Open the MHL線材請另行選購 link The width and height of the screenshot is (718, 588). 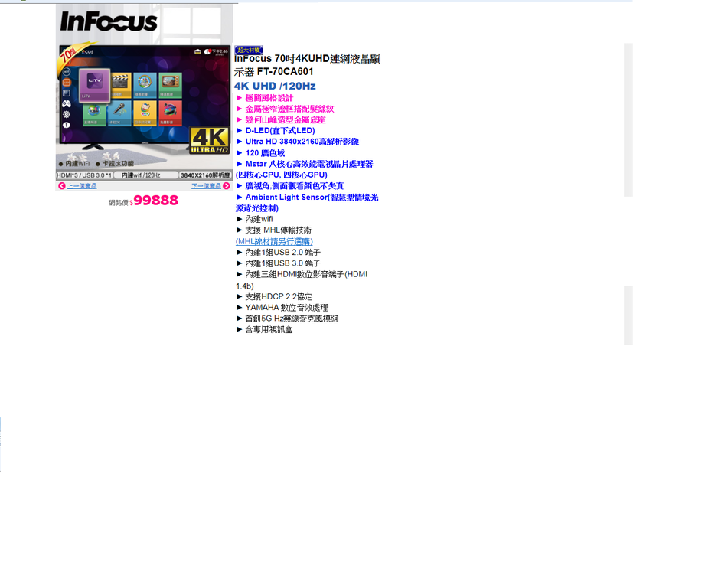pyautogui.click(x=274, y=241)
